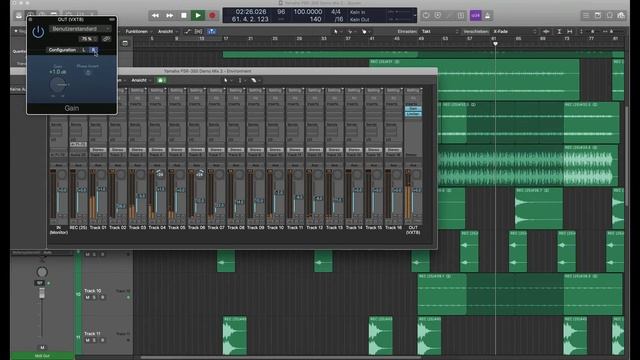Open the 75% plugin view size dropdown
This screenshot has height=360, width=640.
pyautogui.click(x=88, y=39)
